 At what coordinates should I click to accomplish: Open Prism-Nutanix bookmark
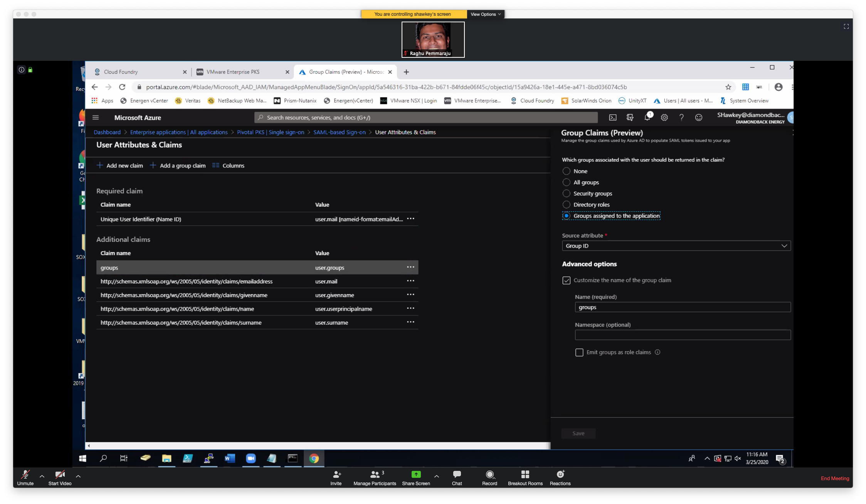[295, 101]
